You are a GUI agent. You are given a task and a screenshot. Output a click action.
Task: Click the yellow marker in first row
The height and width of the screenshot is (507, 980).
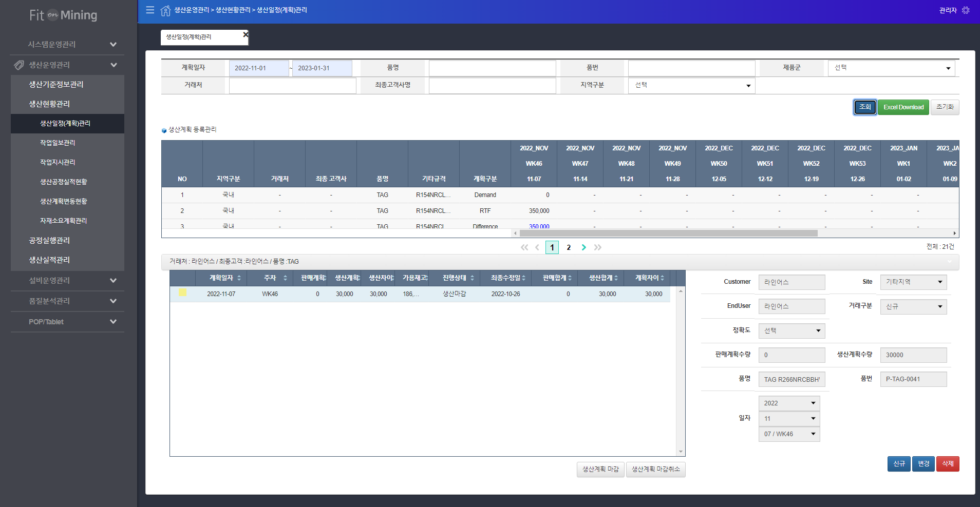tap(182, 292)
